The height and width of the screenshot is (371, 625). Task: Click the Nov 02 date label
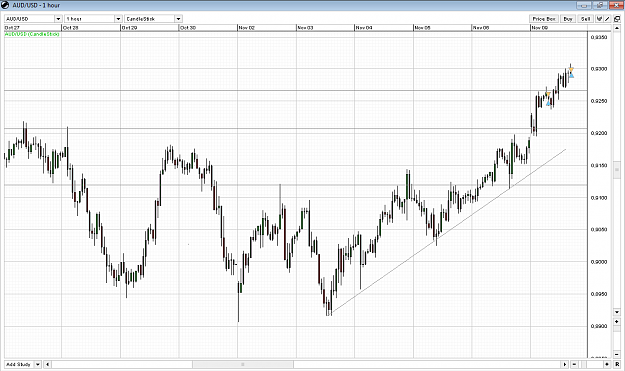coord(246,28)
